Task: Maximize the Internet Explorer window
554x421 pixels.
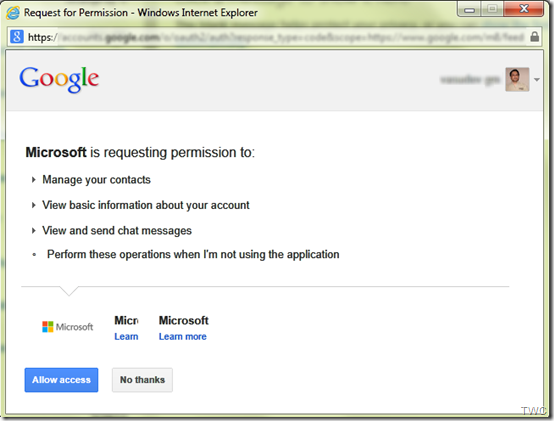Action: 492,10
